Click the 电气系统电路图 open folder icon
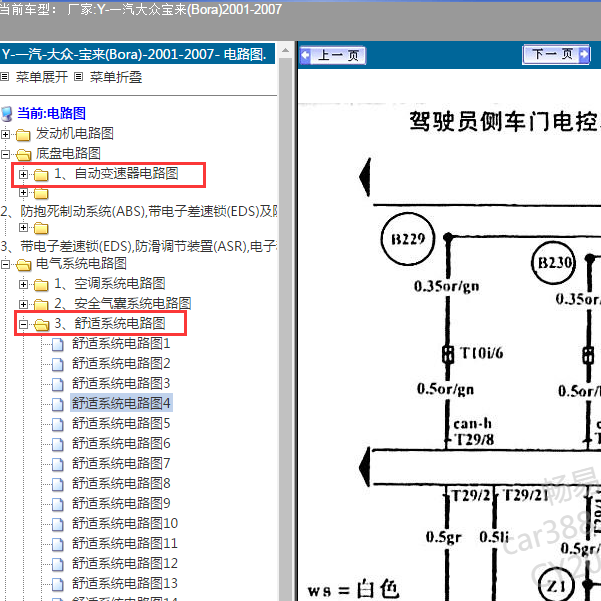The width and height of the screenshot is (601, 601). coord(23,265)
